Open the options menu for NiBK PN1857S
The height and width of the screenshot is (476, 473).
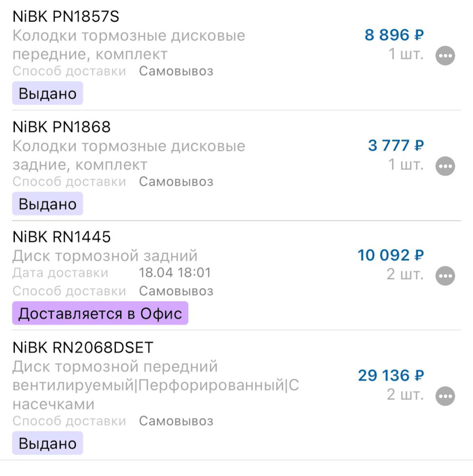pos(445,55)
